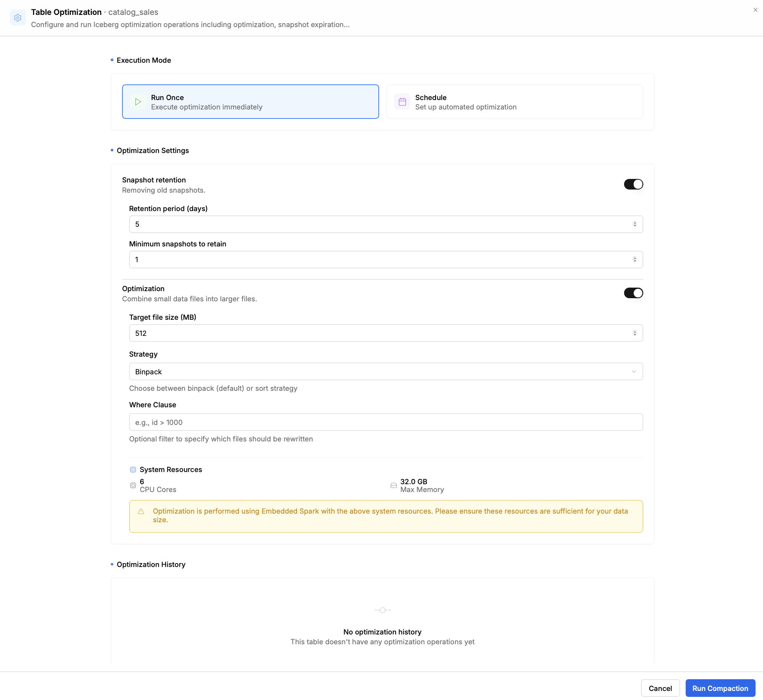Image resolution: width=763 pixels, height=700 pixels.
Task: Click the Table Optimization gear icon
Action: tap(18, 18)
